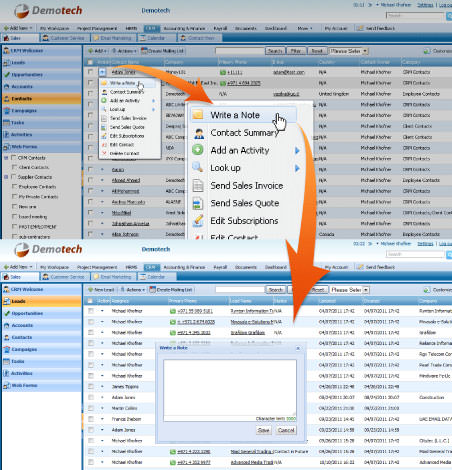Viewport: 452px width, 470px height.
Task: Click Cancel in the Write a Note dialog
Action: click(286, 430)
